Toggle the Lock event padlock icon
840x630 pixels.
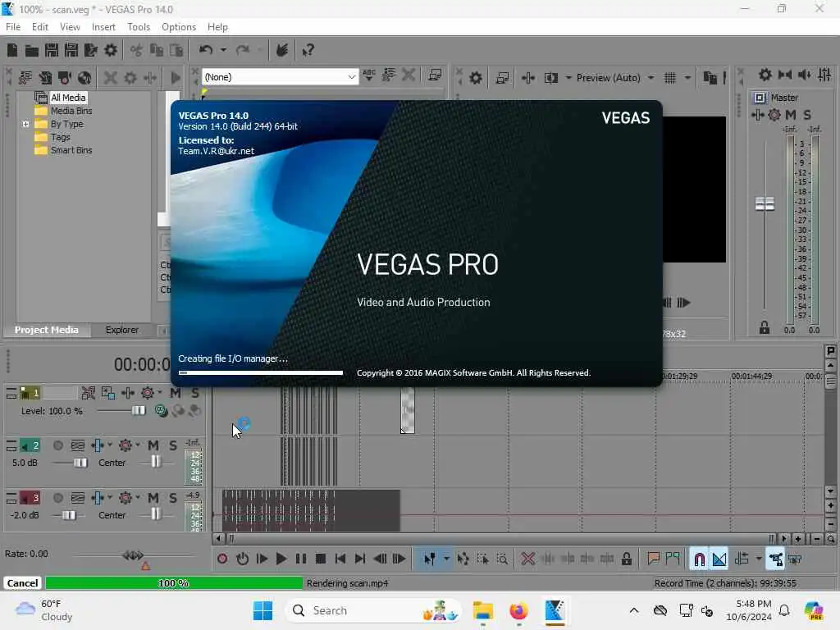click(626, 559)
